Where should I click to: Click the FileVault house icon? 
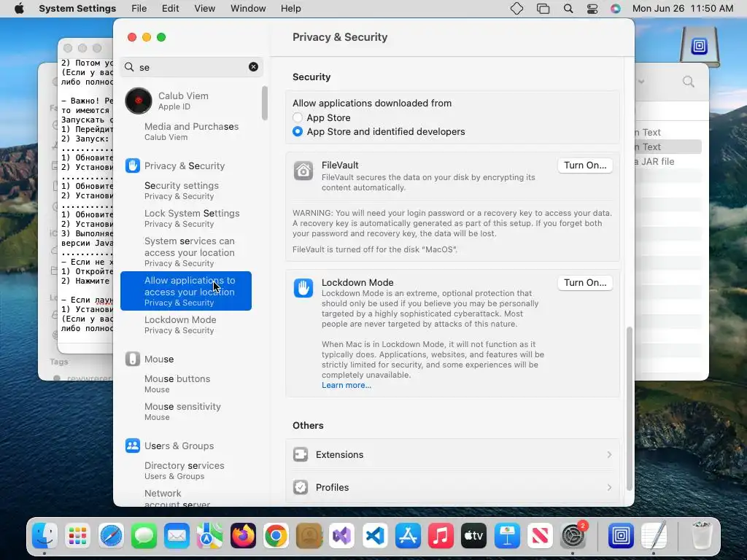(x=303, y=171)
